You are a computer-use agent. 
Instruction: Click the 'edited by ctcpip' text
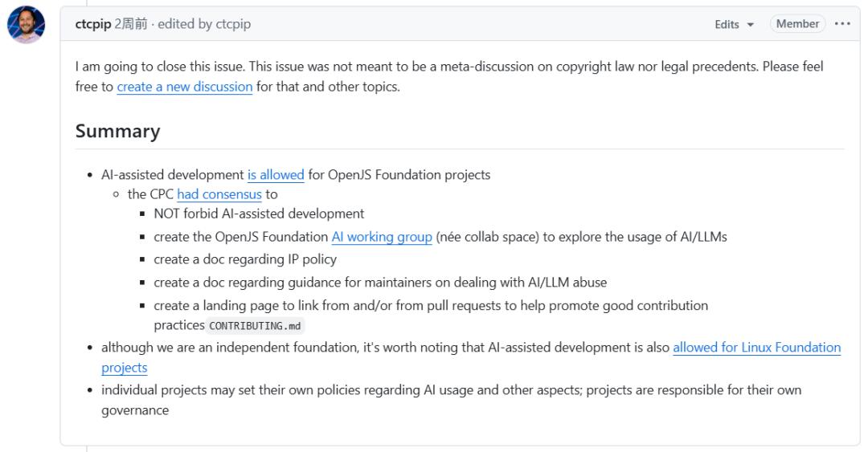pos(204,24)
